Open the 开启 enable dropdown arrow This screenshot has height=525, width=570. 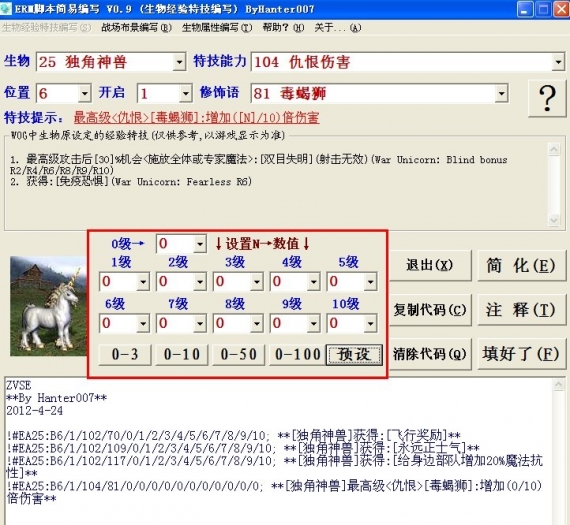(185, 93)
